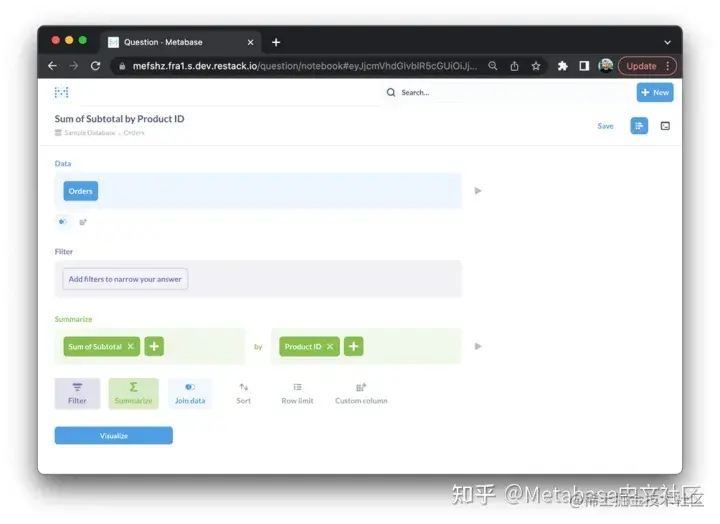Open the browser zoom magnifier icon
This screenshot has width=720, height=524.
click(x=493, y=66)
